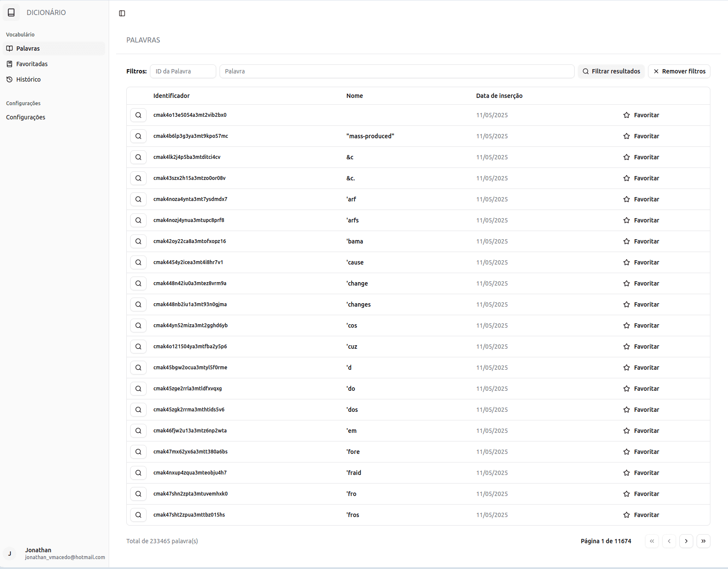This screenshot has width=728, height=569.
Task: Go to the next page
Action: point(686,541)
